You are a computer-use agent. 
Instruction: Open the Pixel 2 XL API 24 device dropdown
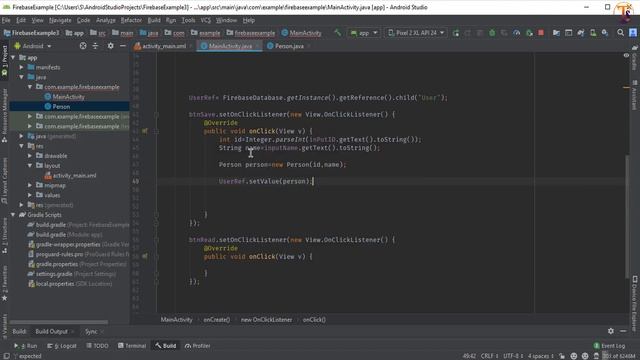tap(416, 33)
